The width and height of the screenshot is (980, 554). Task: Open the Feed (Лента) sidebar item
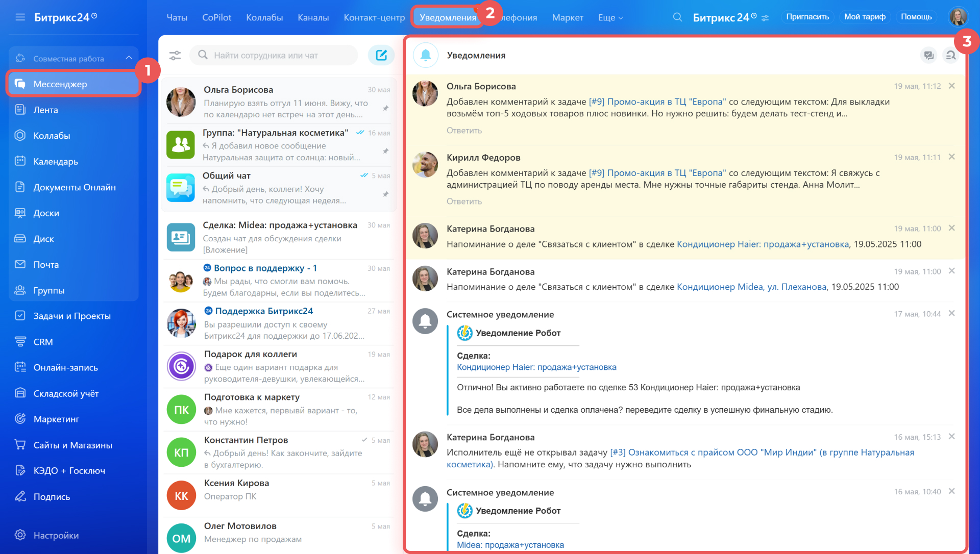pos(73,110)
